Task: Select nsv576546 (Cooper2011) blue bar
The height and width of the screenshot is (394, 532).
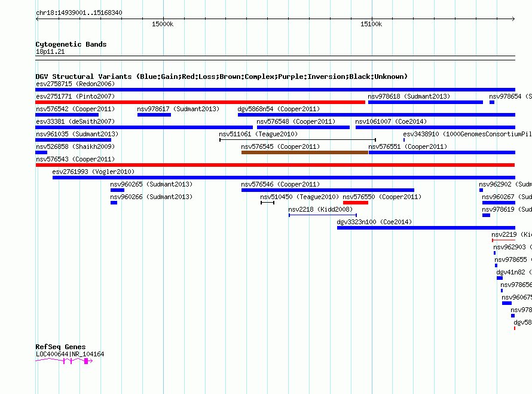Action: (x=328, y=190)
